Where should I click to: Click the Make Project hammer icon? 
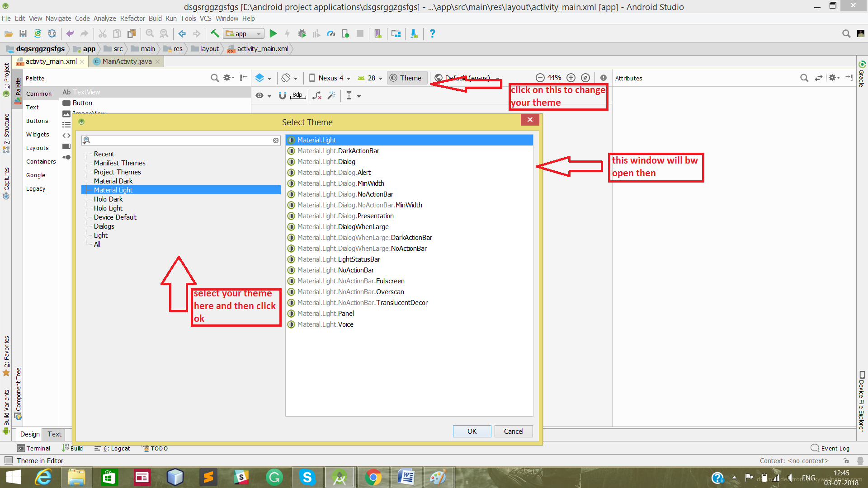pyautogui.click(x=215, y=33)
